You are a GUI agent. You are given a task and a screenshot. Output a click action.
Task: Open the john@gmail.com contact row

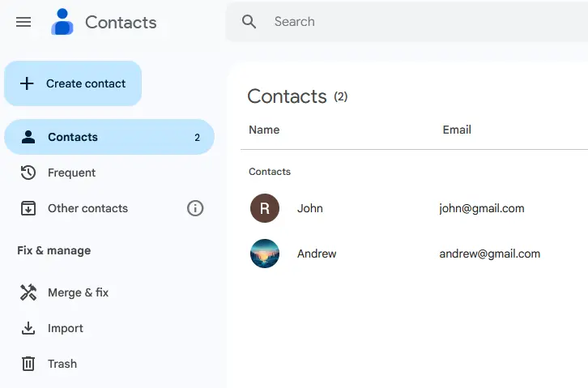click(481, 208)
